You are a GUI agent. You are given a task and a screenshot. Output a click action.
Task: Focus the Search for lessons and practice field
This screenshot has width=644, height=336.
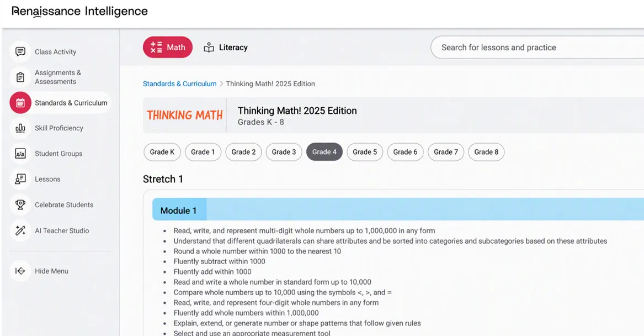pos(537,48)
